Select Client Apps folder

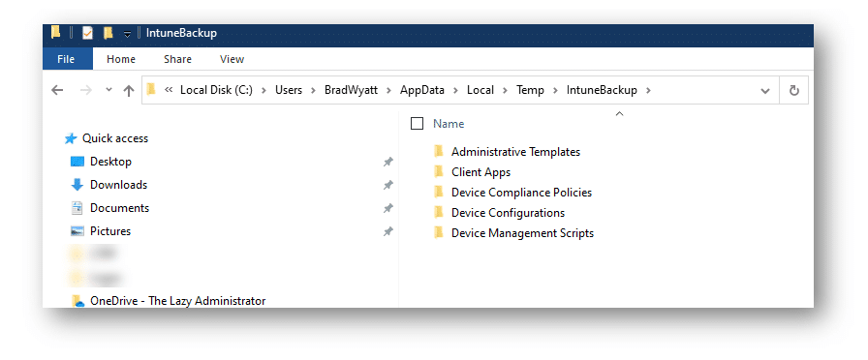480,172
